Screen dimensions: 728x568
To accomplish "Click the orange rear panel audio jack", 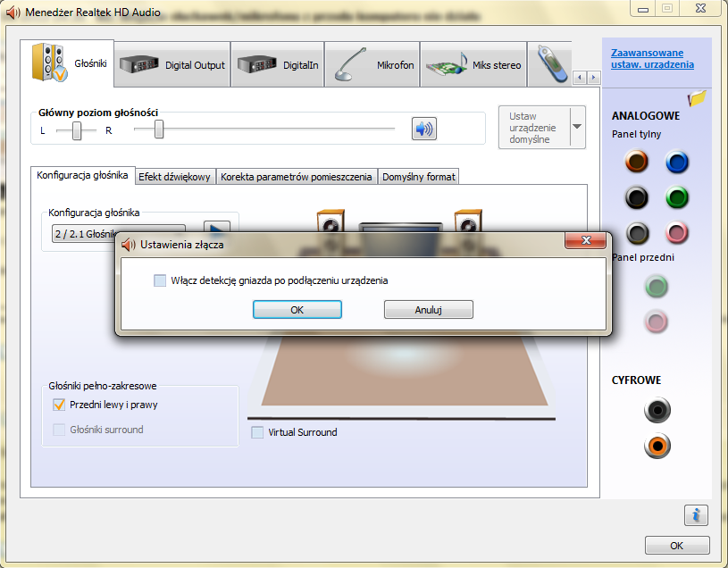I will pos(637,162).
